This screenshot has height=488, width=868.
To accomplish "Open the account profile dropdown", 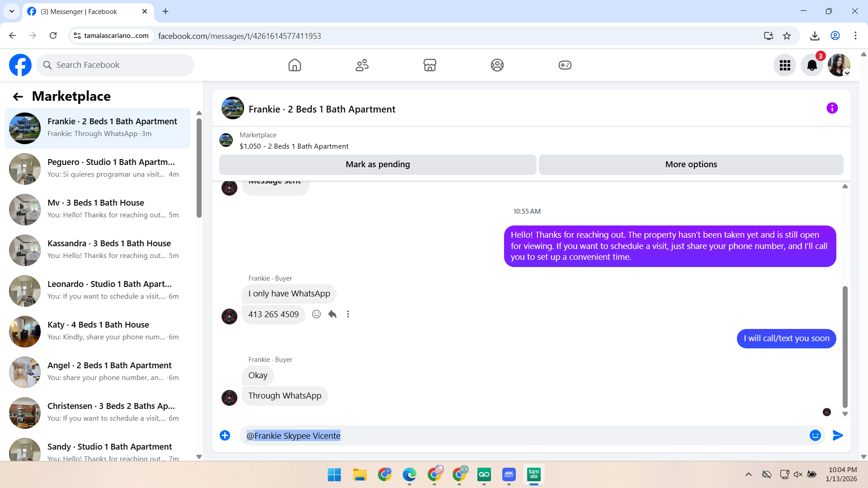I will pyautogui.click(x=839, y=66).
